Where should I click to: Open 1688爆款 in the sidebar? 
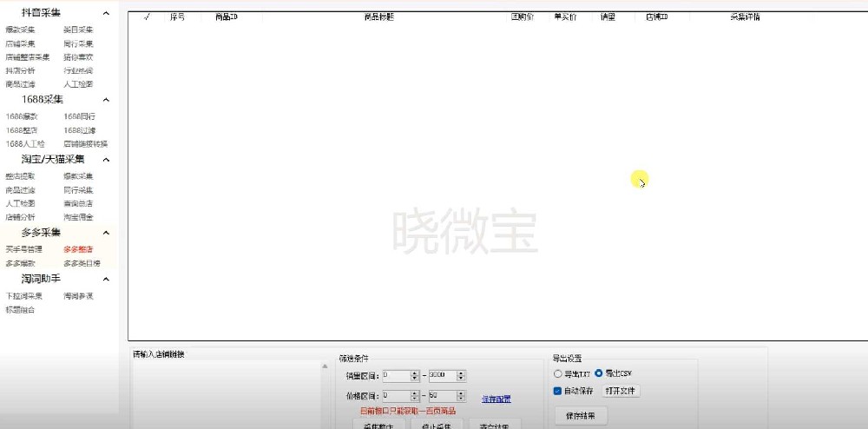23,116
